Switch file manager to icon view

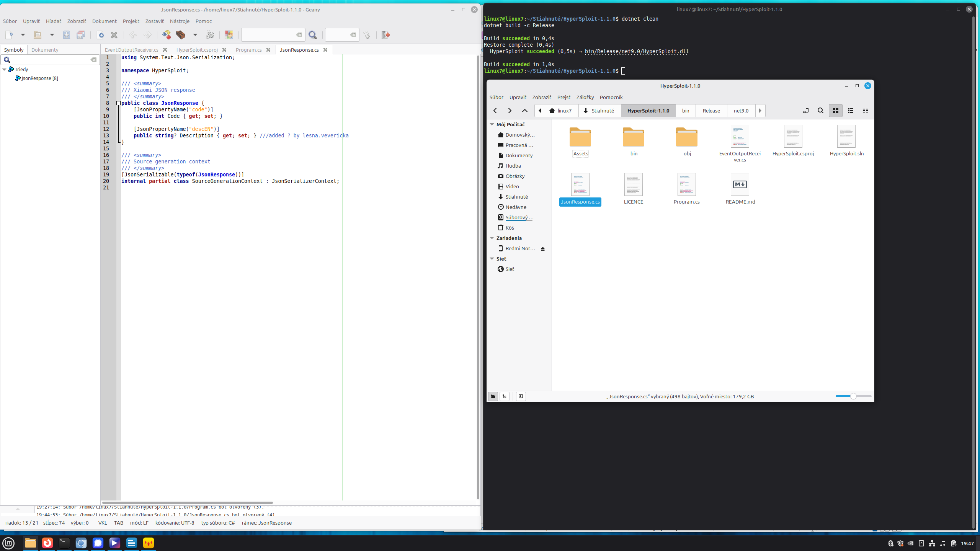pyautogui.click(x=836, y=111)
